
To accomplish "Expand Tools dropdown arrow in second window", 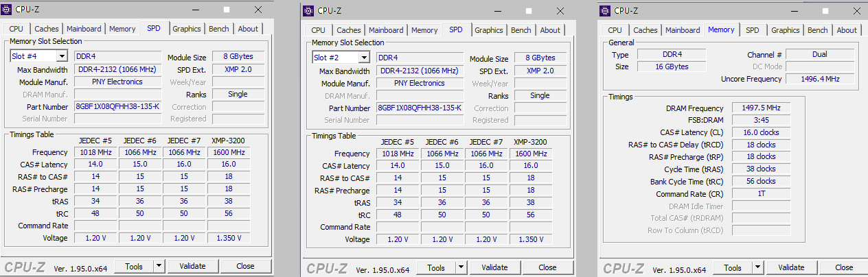I will pos(461,267).
